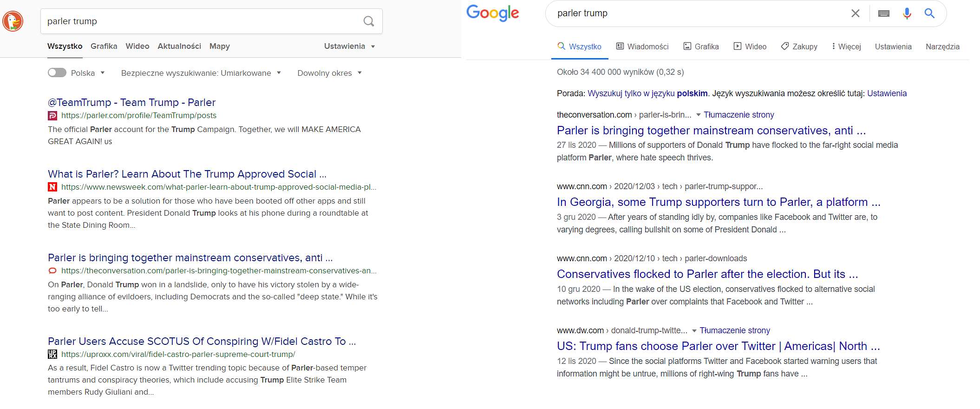The width and height of the screenshot is (980, 409).
Task: Click Google blue search magnifier button
Action: (929, 13)
